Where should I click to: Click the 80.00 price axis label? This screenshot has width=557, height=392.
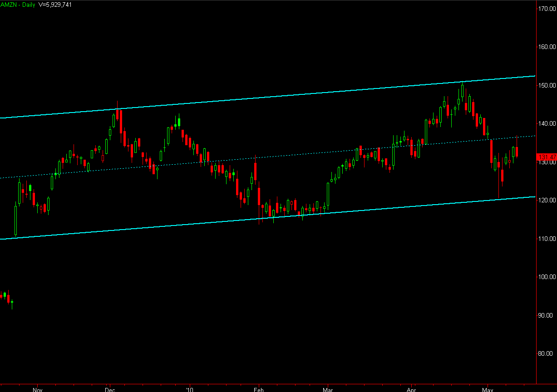(x=547, y=353)
